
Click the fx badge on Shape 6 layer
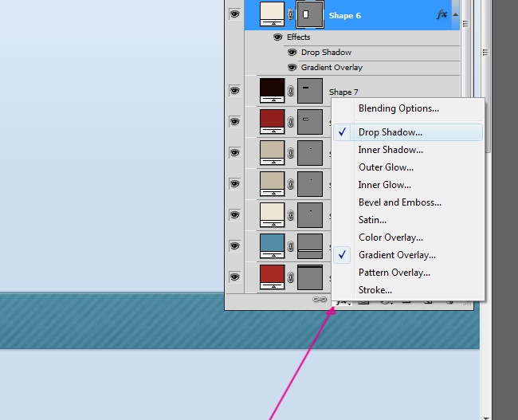tap(441, 15)
